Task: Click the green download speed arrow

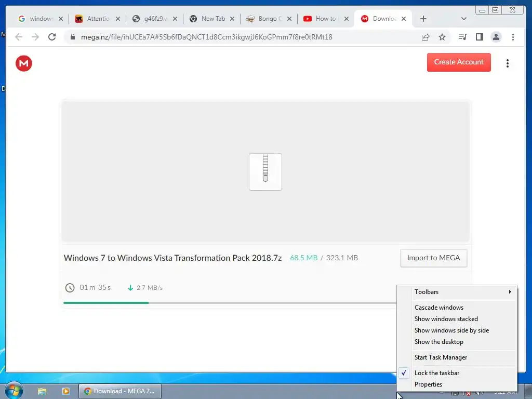Action: tap(130, 288)
